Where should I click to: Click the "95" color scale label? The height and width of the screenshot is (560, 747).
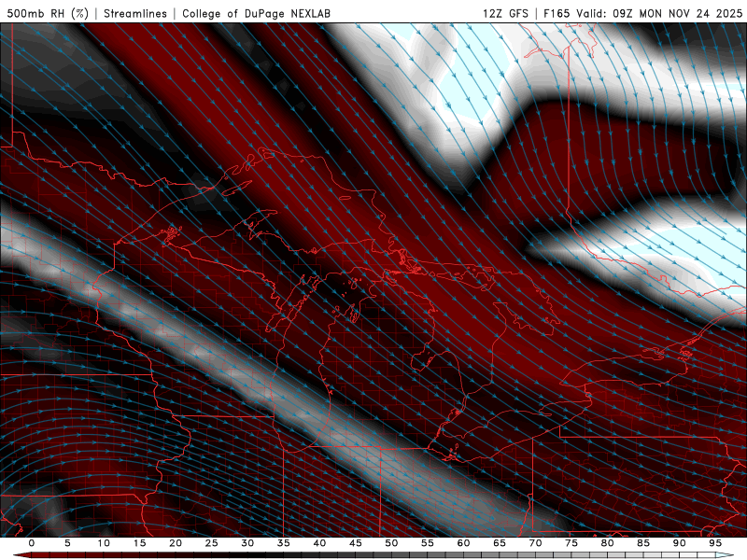(x=714, y=543)
